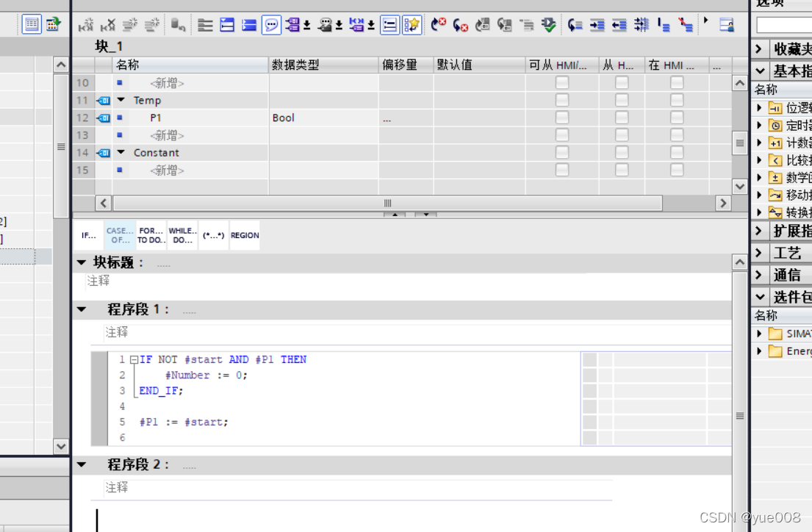Click the 数据类型 column header
Screen dimensions: 812x532
tap(323, 65)
